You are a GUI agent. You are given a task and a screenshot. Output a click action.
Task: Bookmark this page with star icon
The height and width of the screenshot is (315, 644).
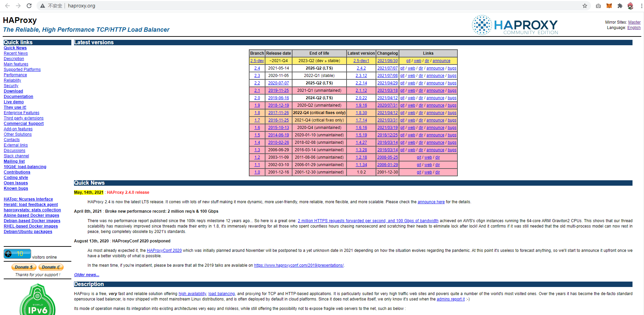[x=585, y=6]
